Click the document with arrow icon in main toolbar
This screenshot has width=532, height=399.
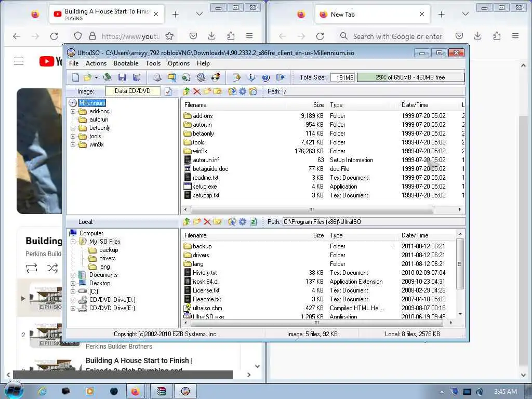(x=236, y=77)
